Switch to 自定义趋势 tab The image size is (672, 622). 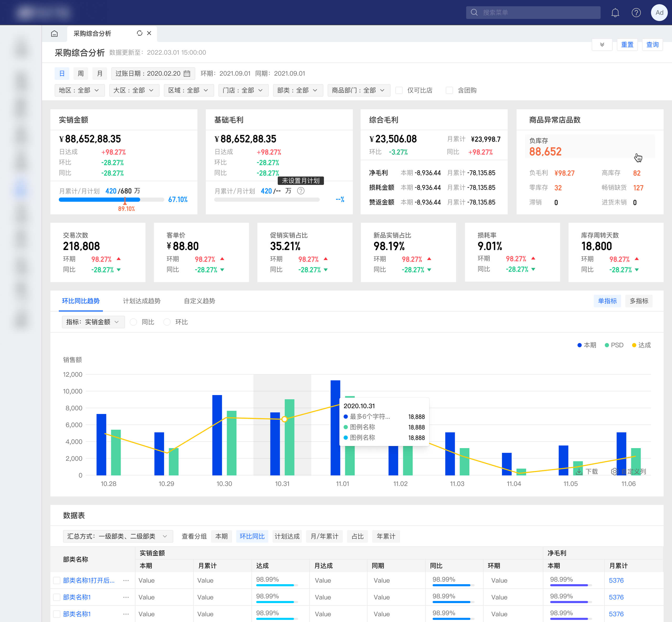[199, 301]
